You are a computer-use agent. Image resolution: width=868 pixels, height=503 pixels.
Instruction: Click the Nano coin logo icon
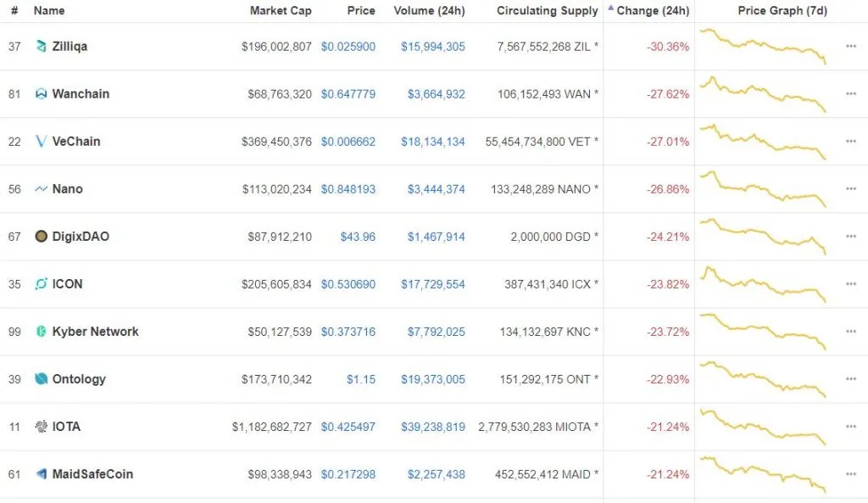pos(41,189)
